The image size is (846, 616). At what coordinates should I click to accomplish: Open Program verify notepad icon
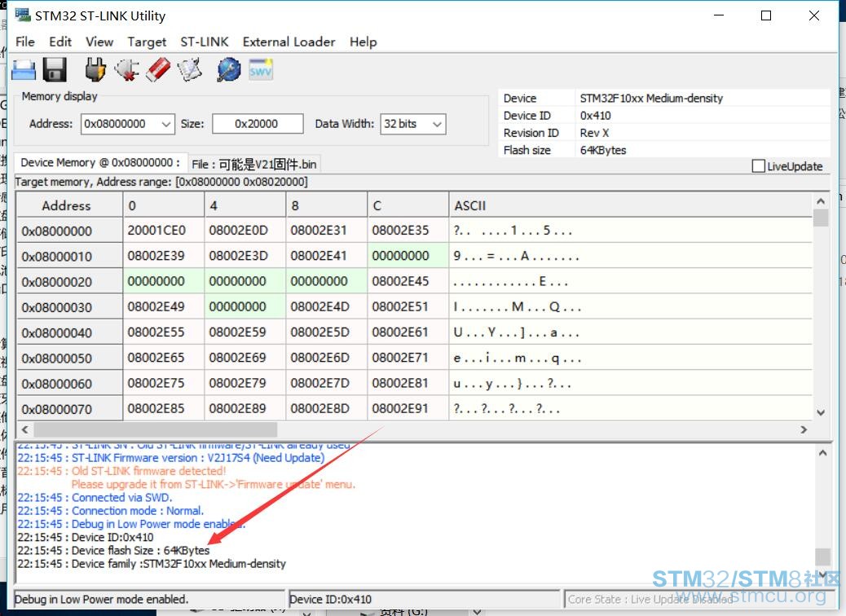pos(189,70)
